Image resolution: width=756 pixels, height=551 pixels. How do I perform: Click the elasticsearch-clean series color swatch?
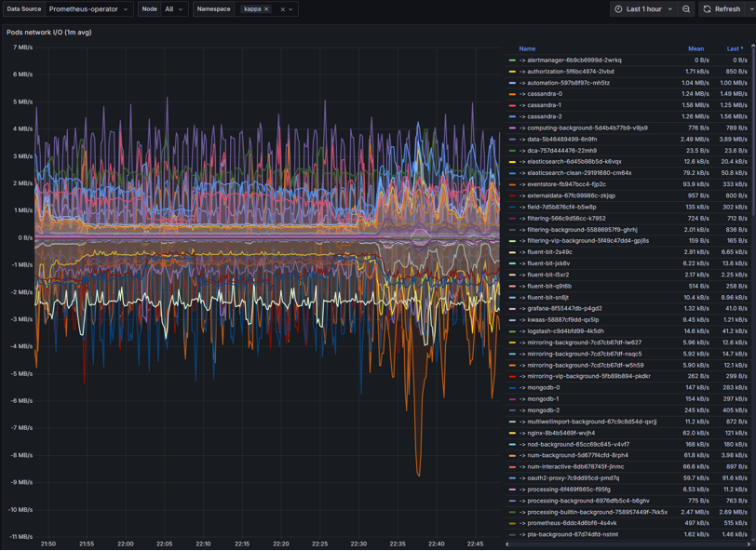(x=512, y=173)
